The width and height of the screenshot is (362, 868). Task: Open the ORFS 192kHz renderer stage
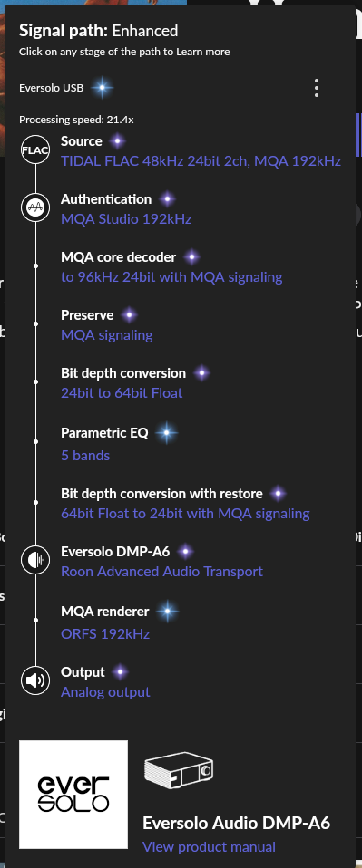pyautogui.click(x=105, y=634)
